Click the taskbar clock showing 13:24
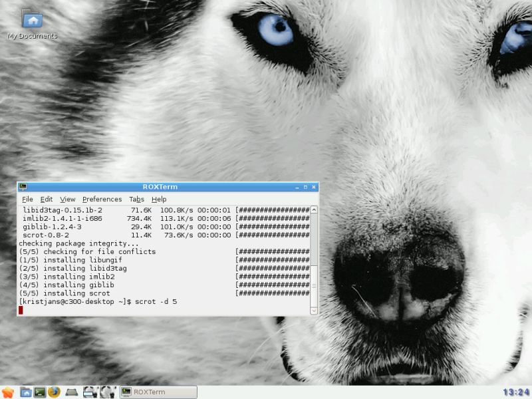532x399 pixels. (517, 392)
